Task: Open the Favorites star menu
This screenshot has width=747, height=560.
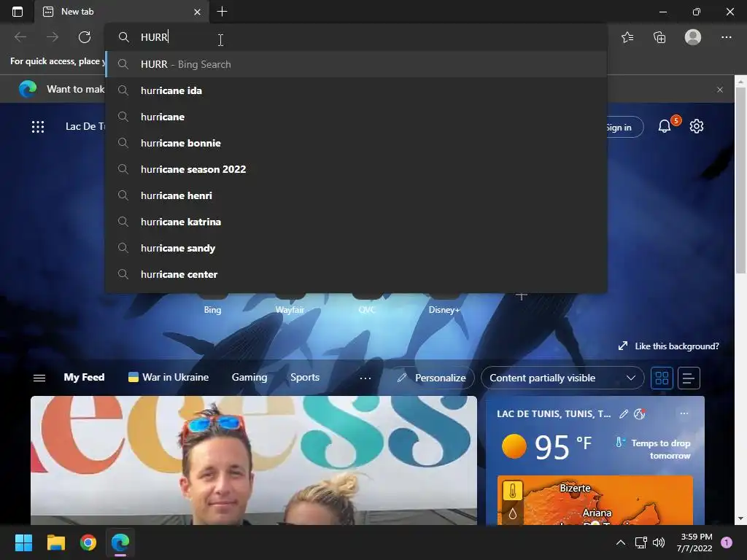Action: [x=627, y=37]
